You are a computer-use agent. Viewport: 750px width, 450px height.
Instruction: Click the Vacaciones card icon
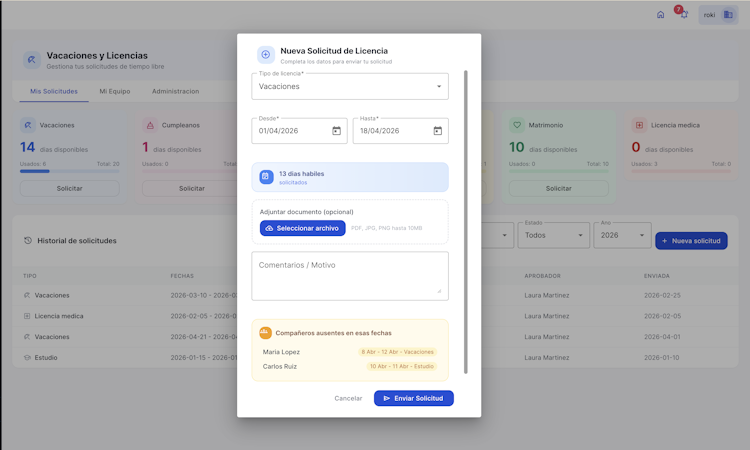(28, 125)
